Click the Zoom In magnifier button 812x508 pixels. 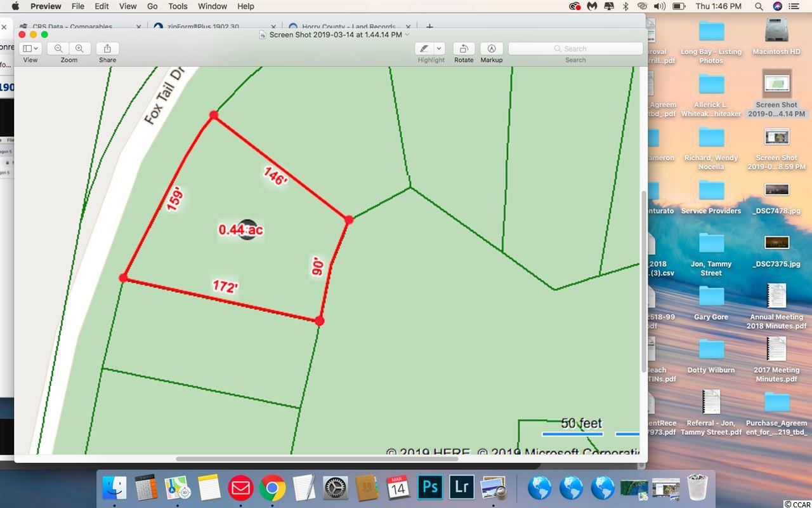(x=79, y=48)
